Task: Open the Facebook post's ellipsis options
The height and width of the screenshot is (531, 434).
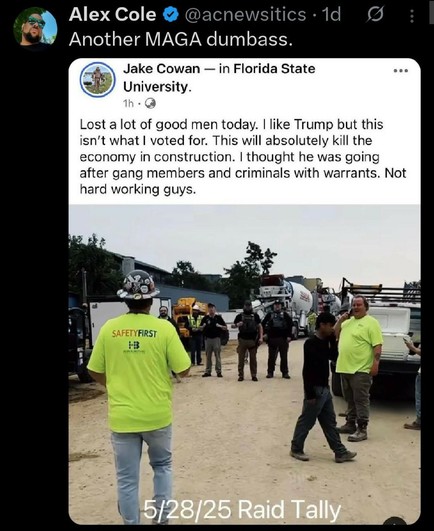Action: [x=401, y=70]
